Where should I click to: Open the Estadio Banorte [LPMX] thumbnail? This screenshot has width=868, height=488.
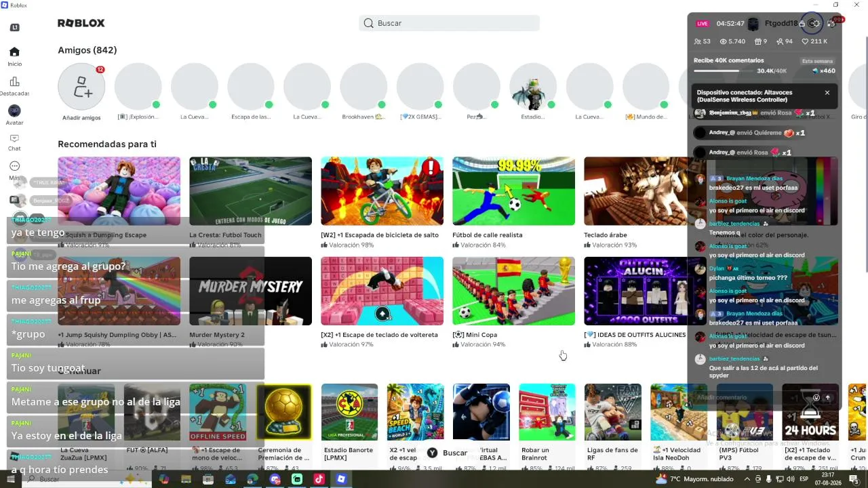pyautogui.click(x=350, y=412)
